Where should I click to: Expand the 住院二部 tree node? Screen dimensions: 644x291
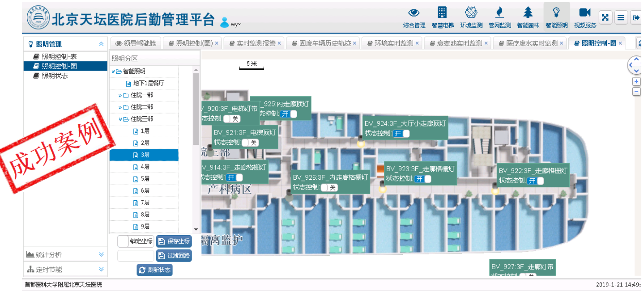(x=120, y=107)
